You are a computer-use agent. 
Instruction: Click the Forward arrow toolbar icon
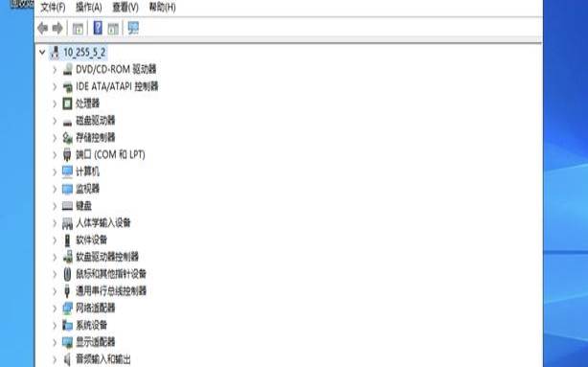click(57, 28)
